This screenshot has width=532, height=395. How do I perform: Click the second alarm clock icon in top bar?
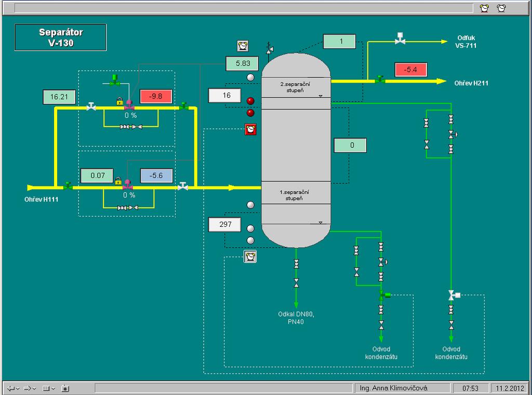click(x=501, y=8)
